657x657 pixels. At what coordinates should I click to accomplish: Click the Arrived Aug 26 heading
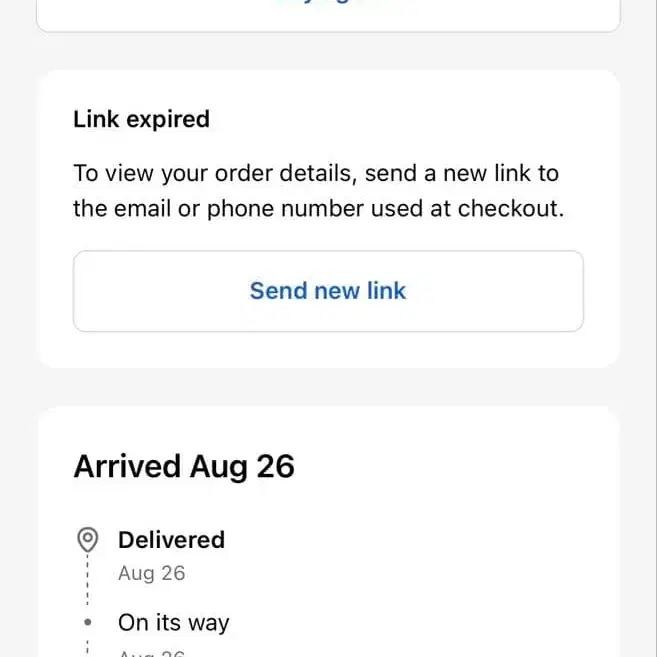pyautogui.click(x=184, y=466)
